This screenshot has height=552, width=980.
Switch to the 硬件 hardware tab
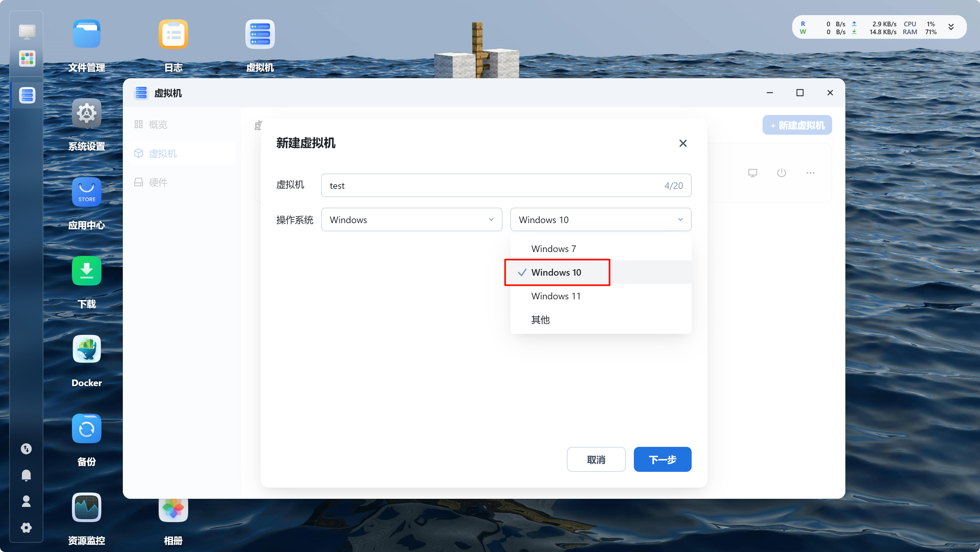click(x=182, y=182)
